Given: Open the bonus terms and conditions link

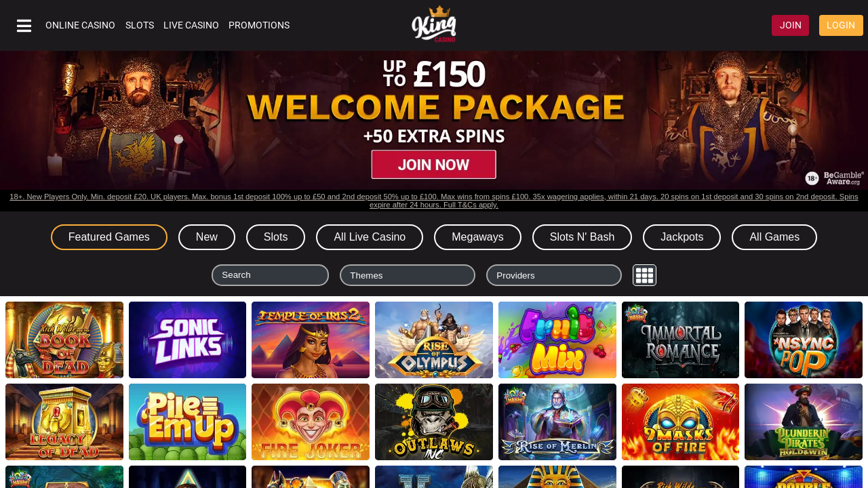Looking at the screenshot, I should (x=434, y=201).
